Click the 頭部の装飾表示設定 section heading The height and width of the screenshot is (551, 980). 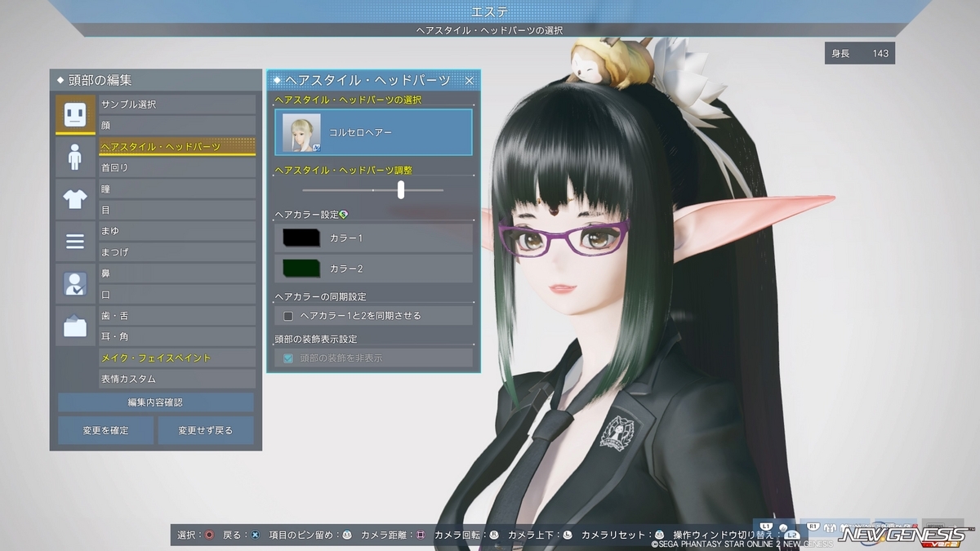click(x=316, y=339)
